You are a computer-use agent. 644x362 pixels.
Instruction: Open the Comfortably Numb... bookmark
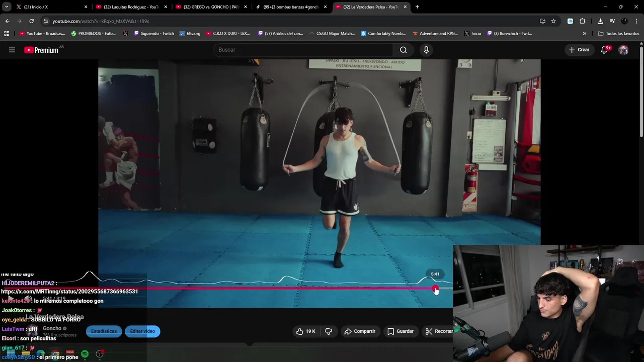pyautogui.click(x=383, y=34)
